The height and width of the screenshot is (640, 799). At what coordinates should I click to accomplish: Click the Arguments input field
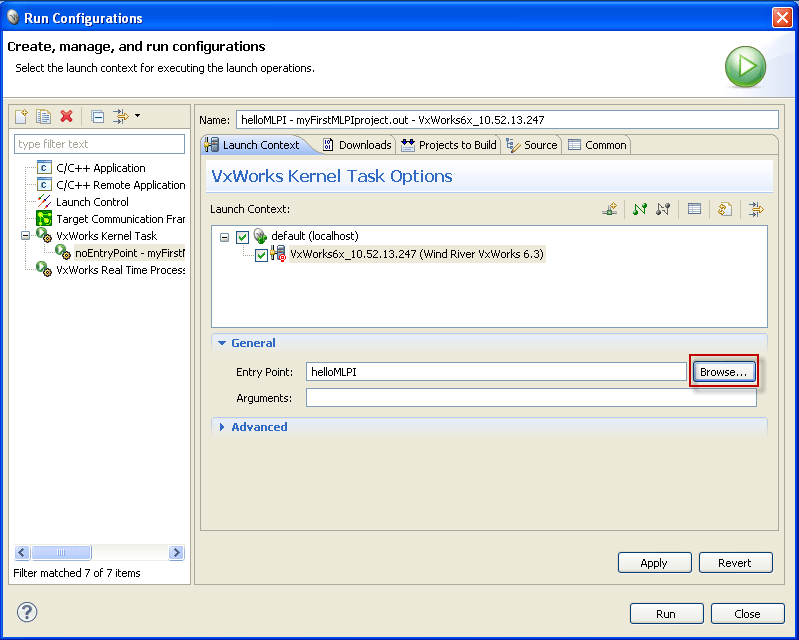pos(531,397)
